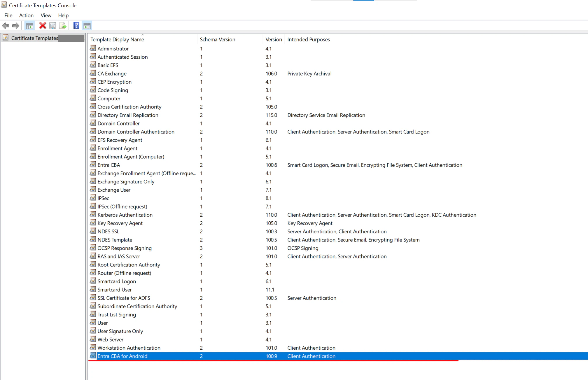
Task: Click the red X Delete toolbar icon
Action: (x=43, y=26)
